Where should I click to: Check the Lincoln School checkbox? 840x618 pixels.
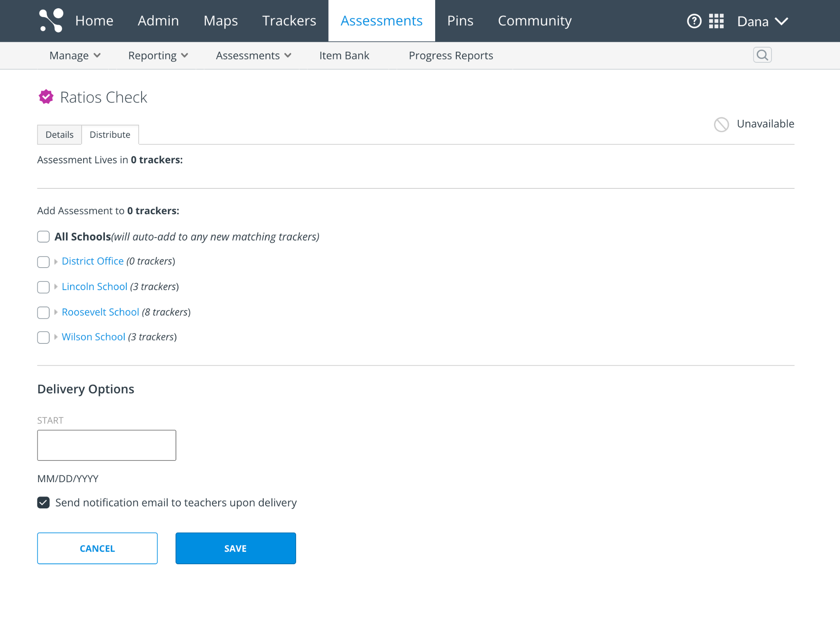(x=43, y=287)
